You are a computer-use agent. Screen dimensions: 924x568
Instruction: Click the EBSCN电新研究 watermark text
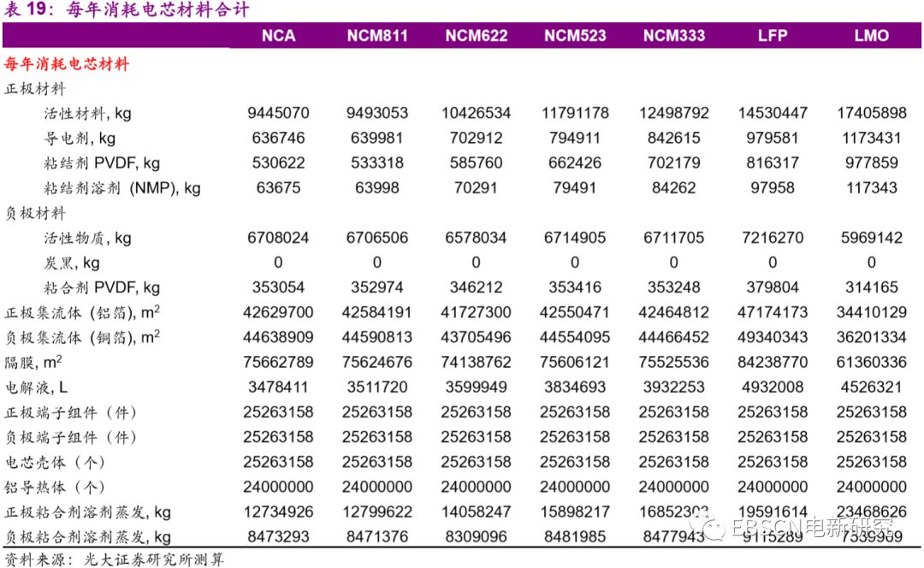812,527
